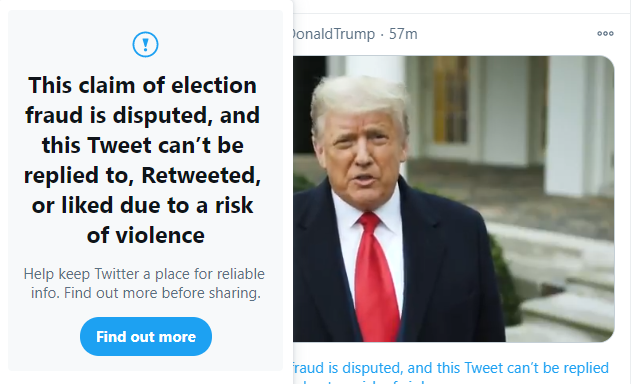
Task: Open the three-dot more options menu
Action: (x=605, y=33)
